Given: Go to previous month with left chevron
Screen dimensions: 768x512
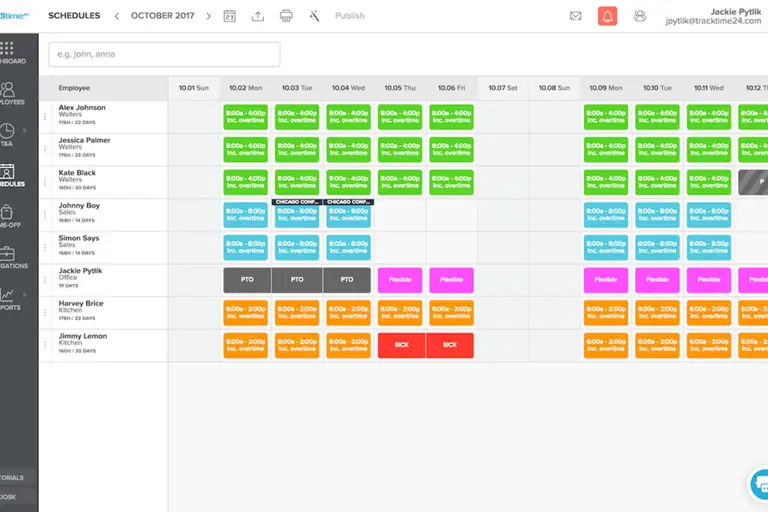Looking at the screenshot, I should [116, 16].
